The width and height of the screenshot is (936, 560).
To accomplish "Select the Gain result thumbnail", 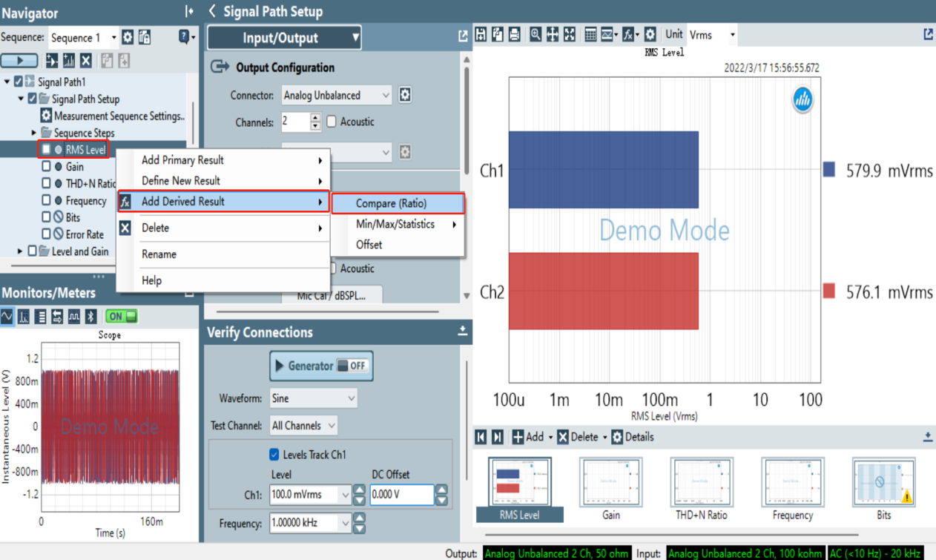I will (610, 490).
